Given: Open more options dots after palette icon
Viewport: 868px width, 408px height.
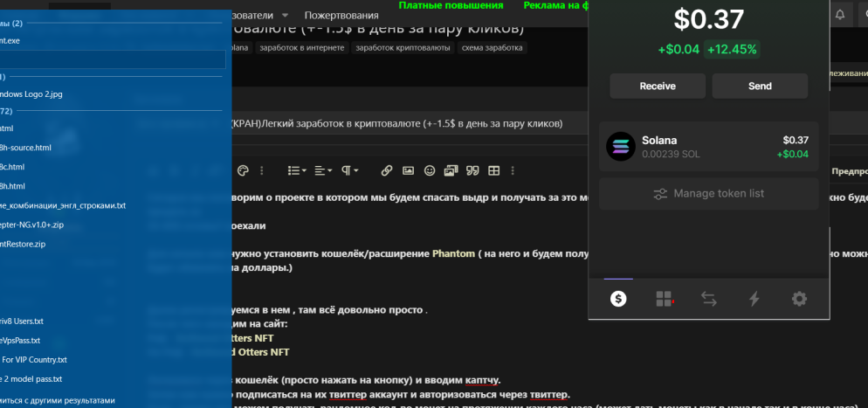Looking at the screenshot, I should tap(262, 170).
